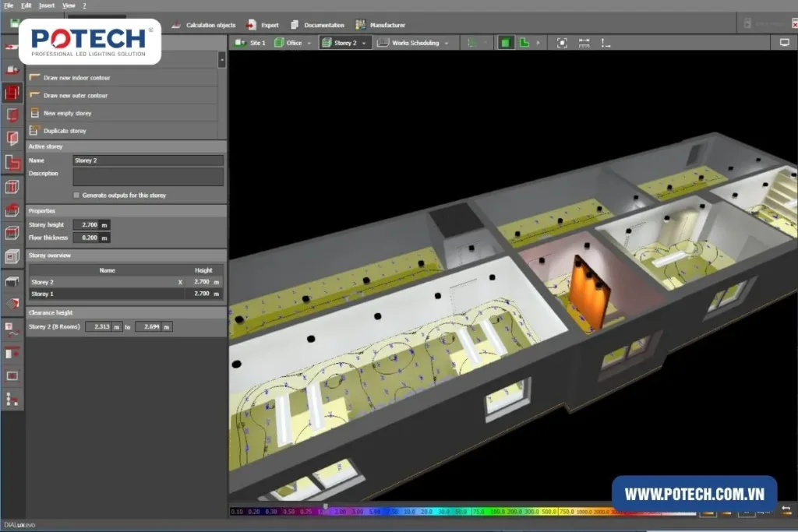
Task: Click the Calculation objects icon
Action: point(176,25)
